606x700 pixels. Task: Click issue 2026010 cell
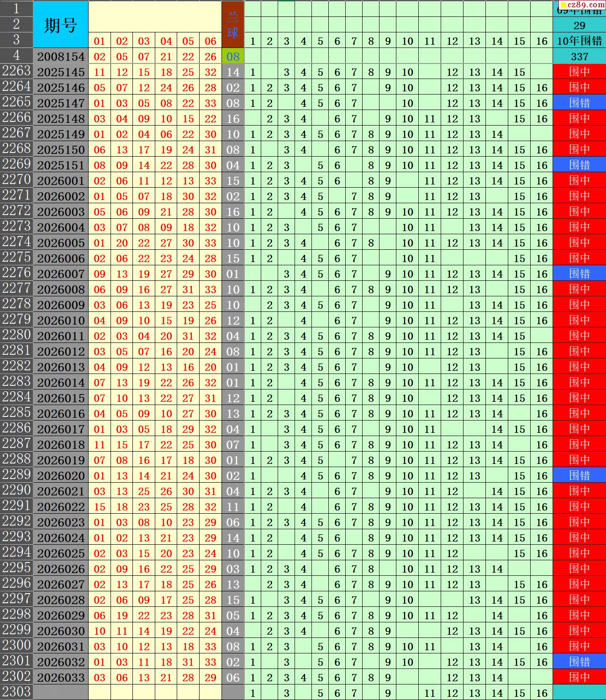click(61, 320)
